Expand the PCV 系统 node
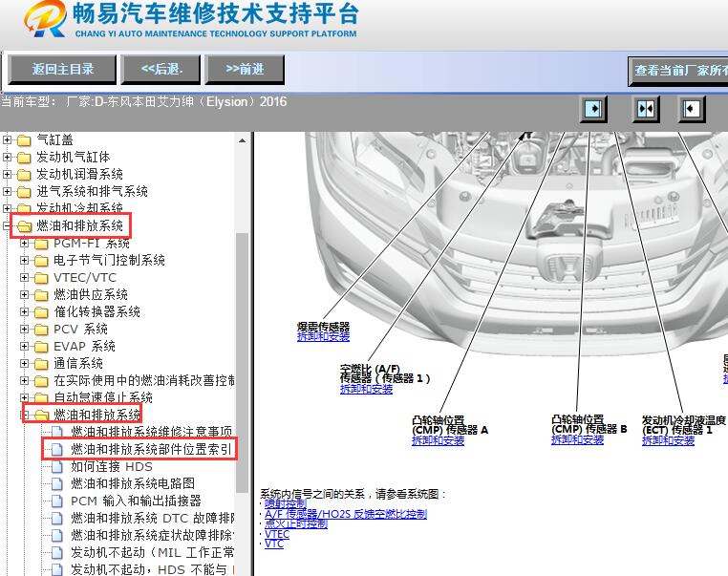728x576 pixels. [24, 329]
